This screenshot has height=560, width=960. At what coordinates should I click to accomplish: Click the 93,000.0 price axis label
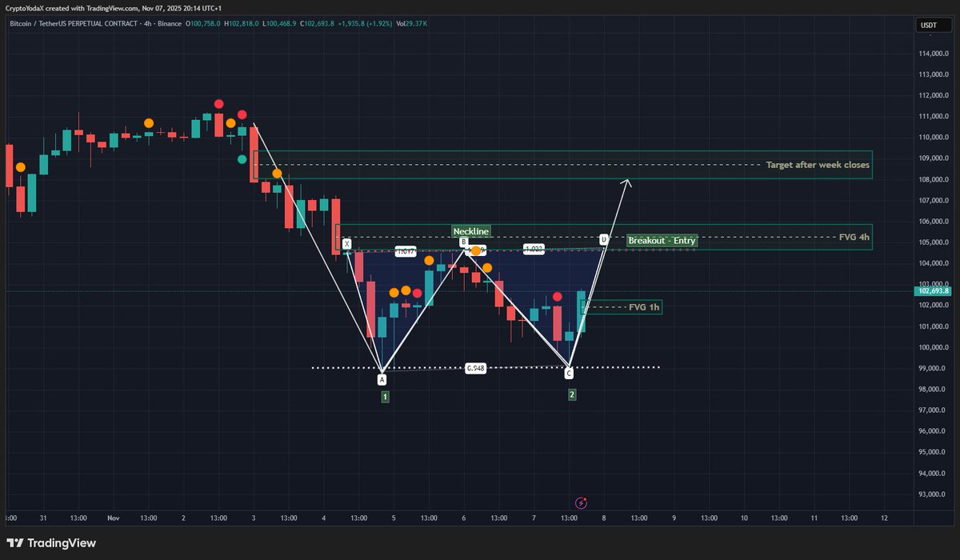click(935, 494)
